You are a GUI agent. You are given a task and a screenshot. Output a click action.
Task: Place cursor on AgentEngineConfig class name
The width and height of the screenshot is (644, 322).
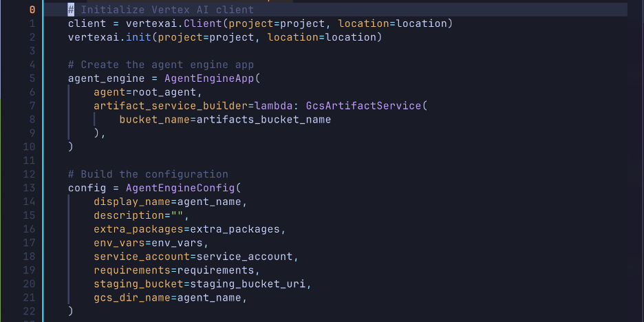[180, 188]
